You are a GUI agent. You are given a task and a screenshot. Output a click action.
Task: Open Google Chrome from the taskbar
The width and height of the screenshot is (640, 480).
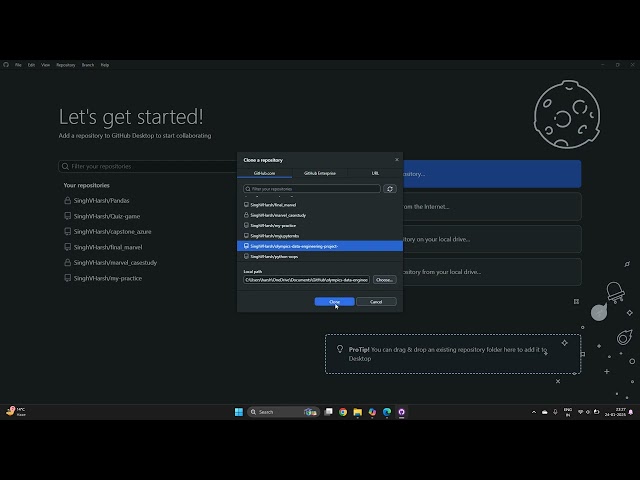tap(343, 412)
